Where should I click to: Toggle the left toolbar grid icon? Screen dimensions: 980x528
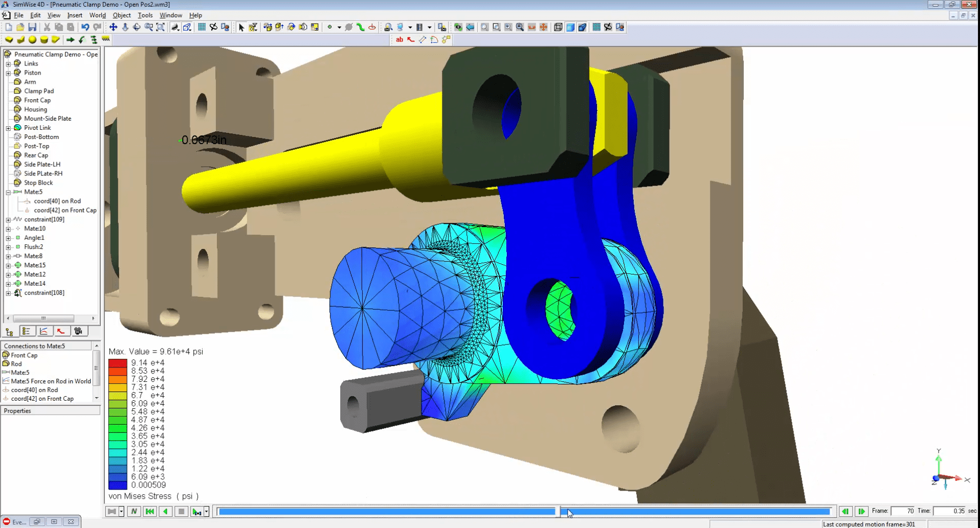[202, 27]
